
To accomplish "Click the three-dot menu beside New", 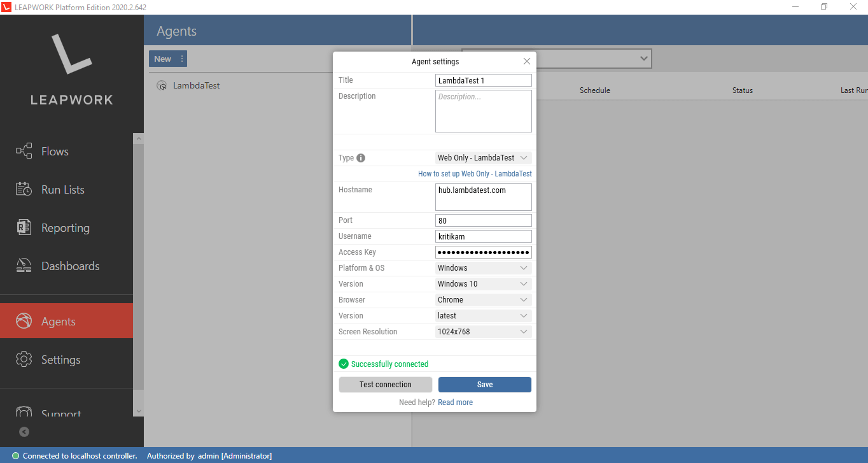I will pyautogui.click(x=182, y=59).
